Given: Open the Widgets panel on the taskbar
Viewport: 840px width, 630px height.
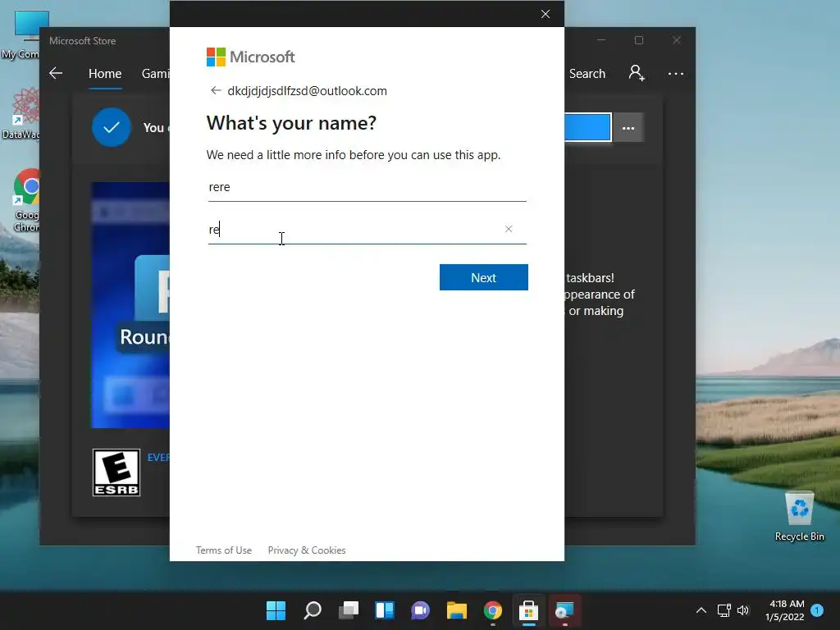Looking at the screenshot, I should point(385,610).
